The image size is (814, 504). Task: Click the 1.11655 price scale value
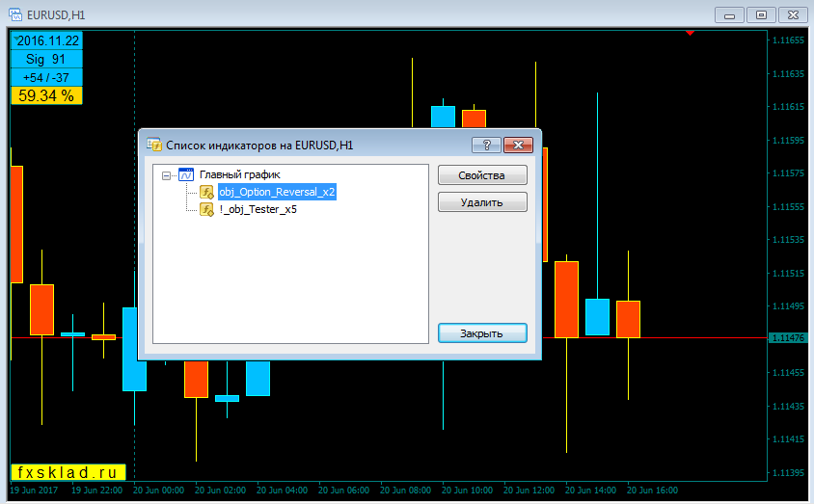coord(788,40)
